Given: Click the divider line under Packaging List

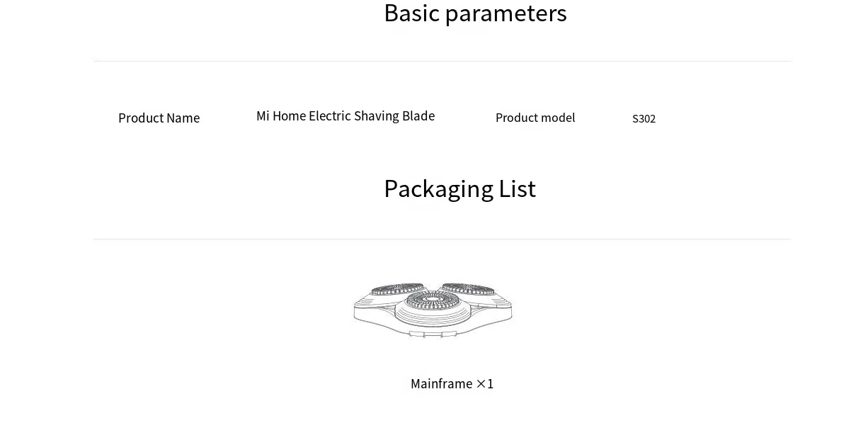Looking at the screenshot, I should (x=442, y=240).
